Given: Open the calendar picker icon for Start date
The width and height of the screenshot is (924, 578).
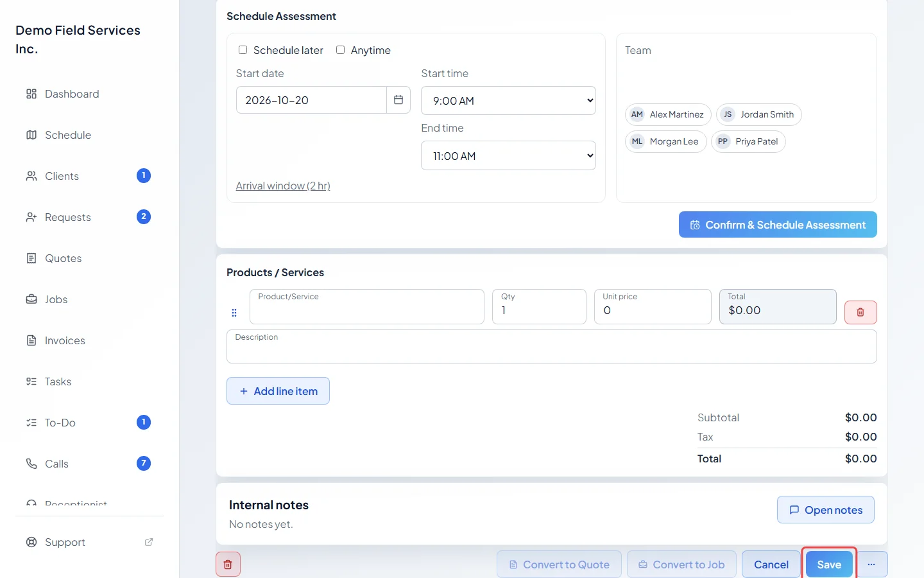Looking at the screenshot, I should click(398, 100).
